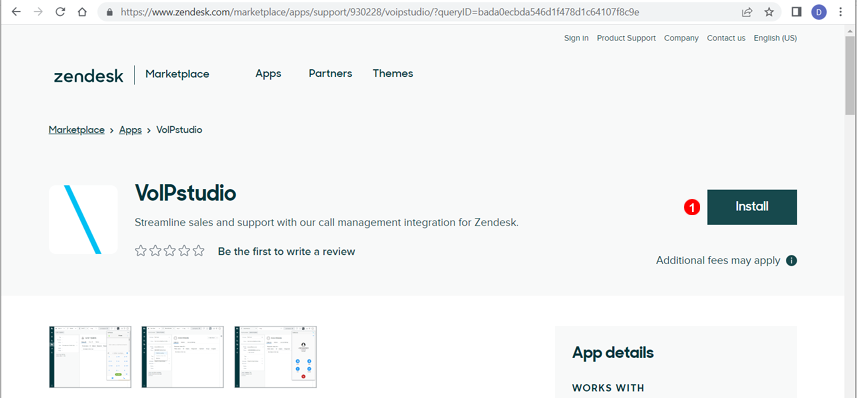Open the Partners menu
The height and width of the screenshot is (398, 857).
(x=330, y=73)
